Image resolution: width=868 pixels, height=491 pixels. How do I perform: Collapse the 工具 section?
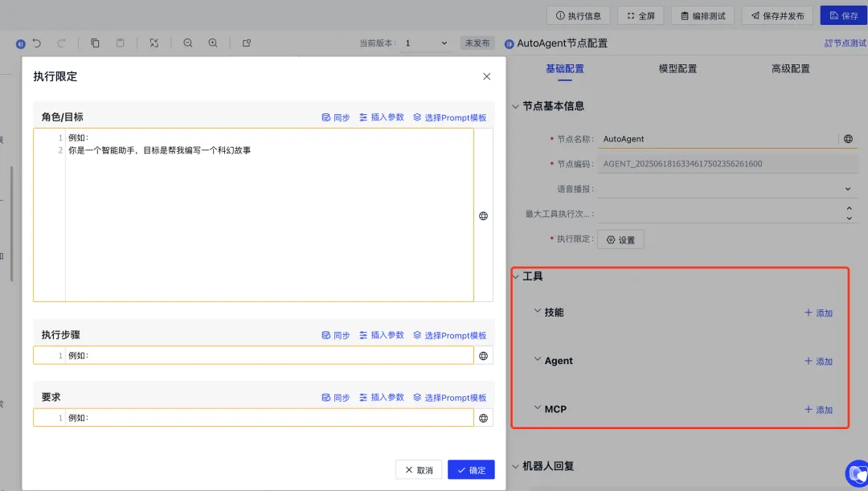[x=515, y=276]
